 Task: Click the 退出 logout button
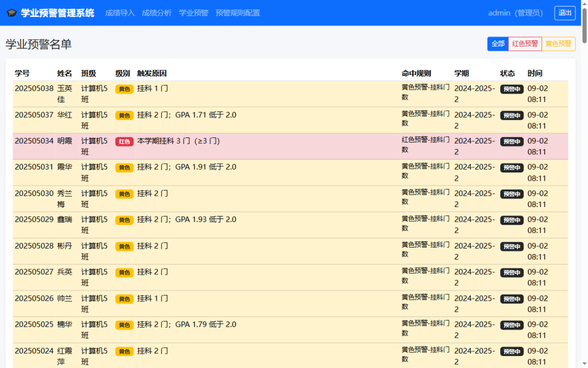[x=565, y=13]
